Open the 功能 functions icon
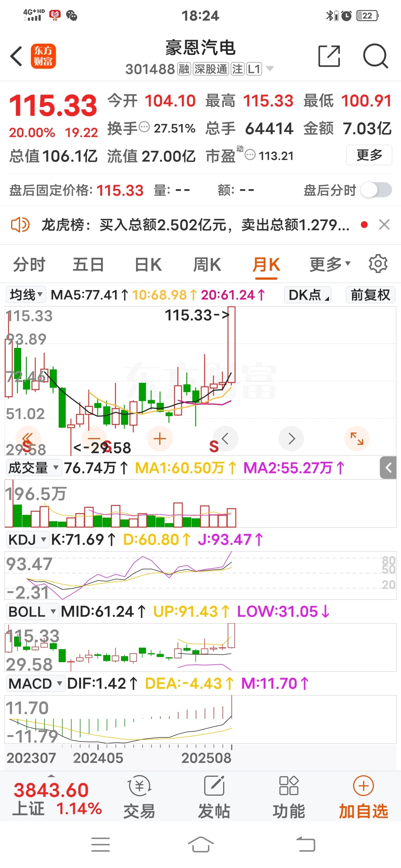Viewport: 401px width, 868px height. (x=289, y=797)
